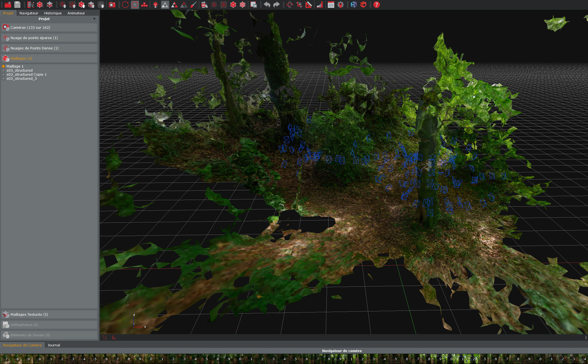588x364 pixels.
Task: Close the Projet panel with the x
Action: [x=94, y=19]
